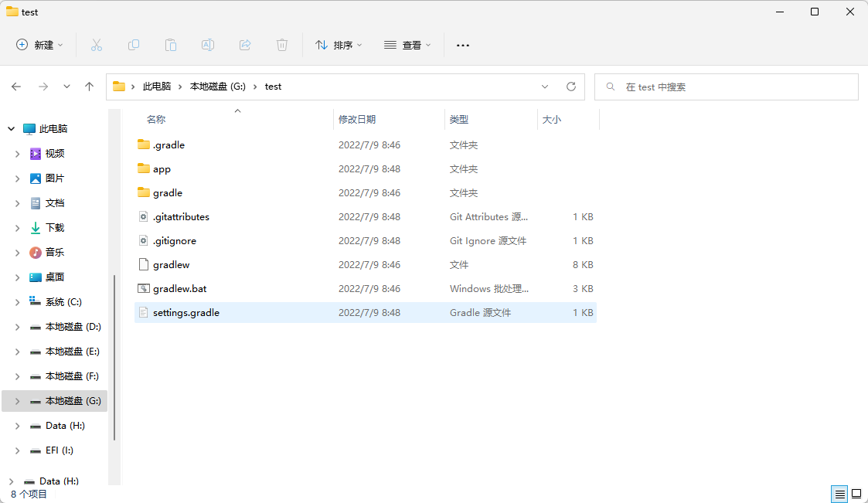
Task: Select the settings.gradle file name
Action: (x=186, y=312)
